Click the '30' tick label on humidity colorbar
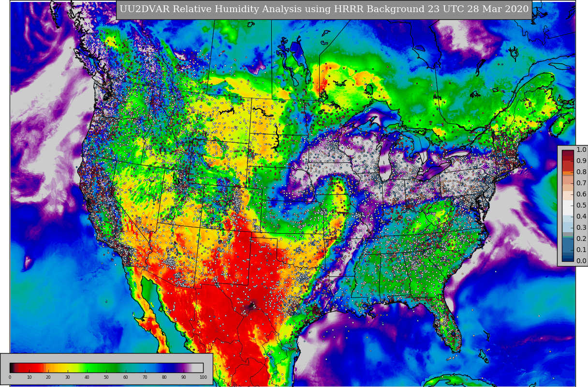Image resolution: width=588 pixels, height=387 pixels. 68,377
